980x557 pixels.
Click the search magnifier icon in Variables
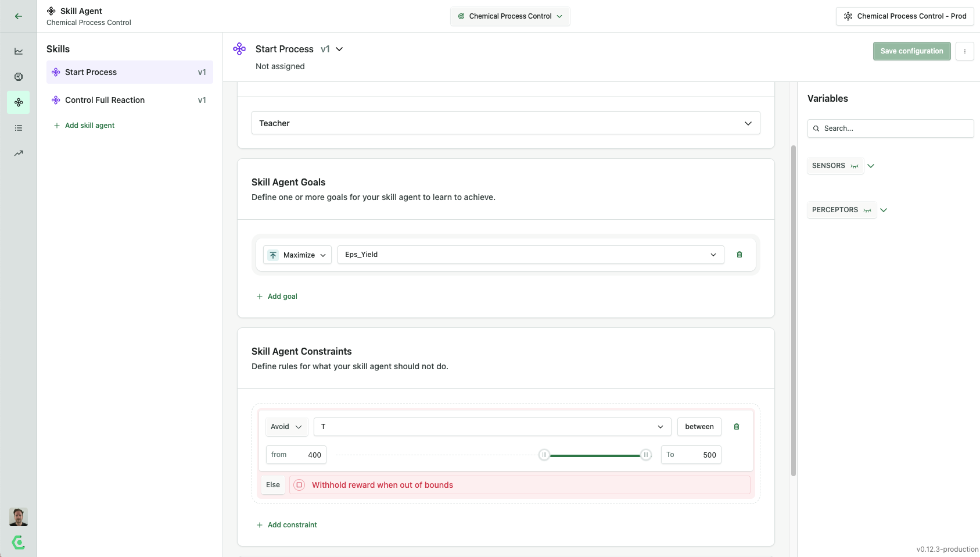click(x=816, y=128)
